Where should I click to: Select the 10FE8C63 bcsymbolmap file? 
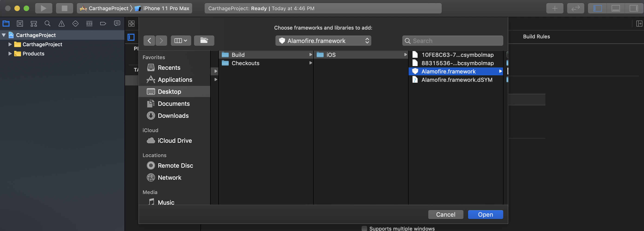456,55
